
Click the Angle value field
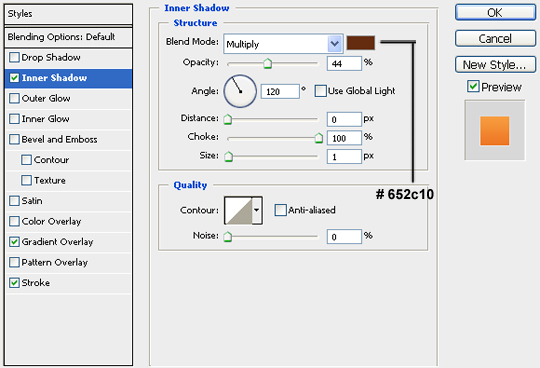[x=280, y=92]
